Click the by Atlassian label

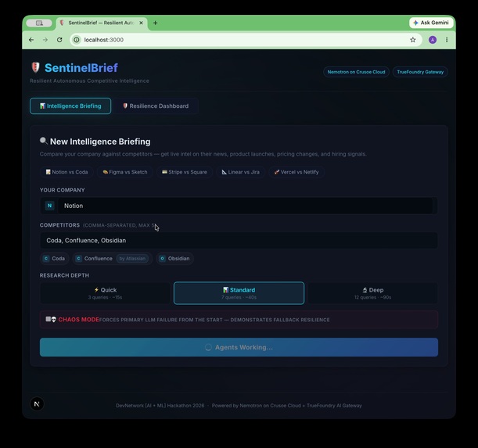coord(132,259)
